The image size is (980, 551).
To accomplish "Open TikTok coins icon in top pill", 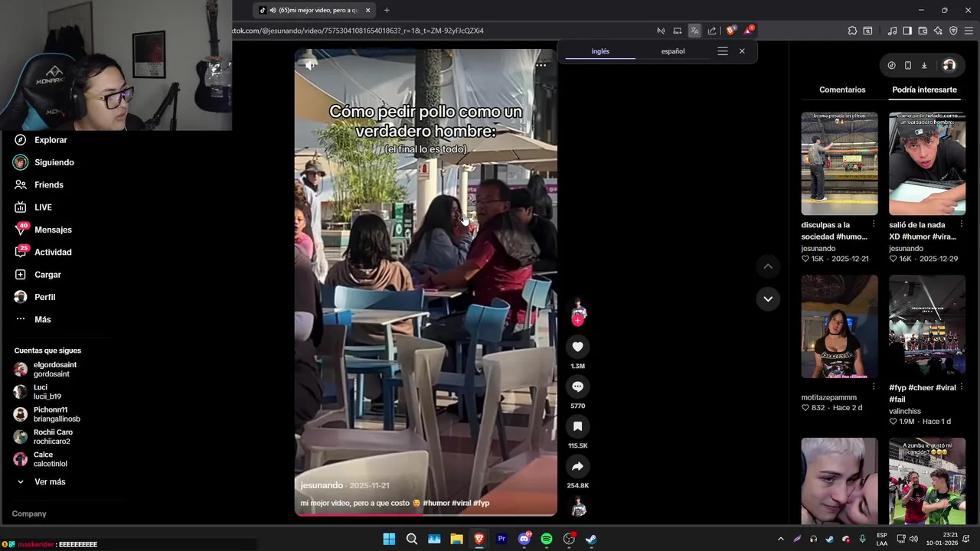I will (891, 65).
